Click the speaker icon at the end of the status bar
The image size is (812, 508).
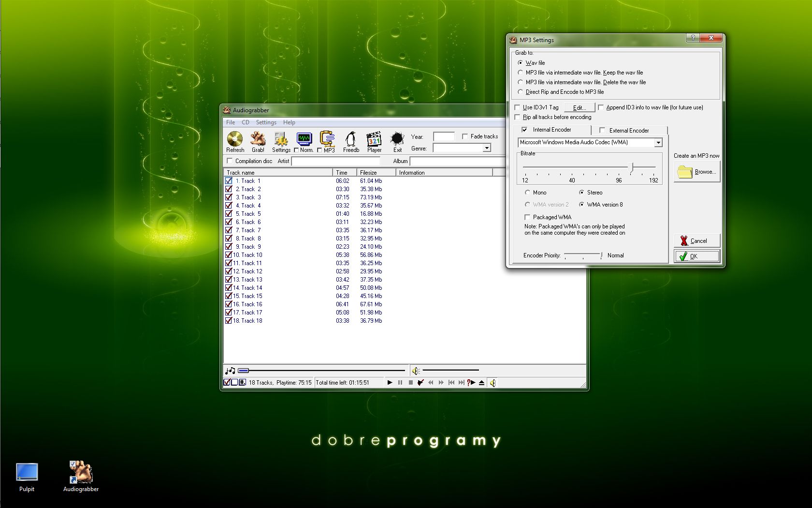[x=493, y=383]
